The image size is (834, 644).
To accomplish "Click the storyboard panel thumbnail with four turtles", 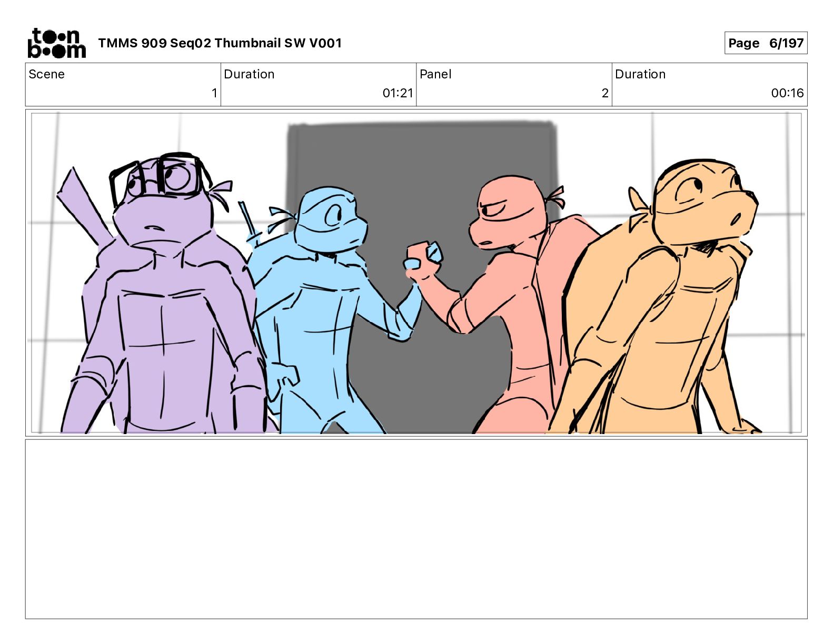I will 416,273.
